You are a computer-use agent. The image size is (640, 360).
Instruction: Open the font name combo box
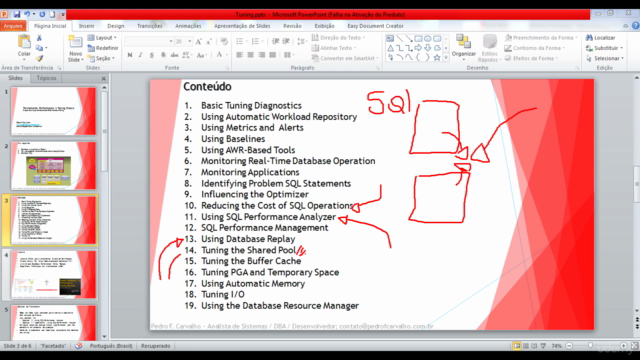[149, 41]
